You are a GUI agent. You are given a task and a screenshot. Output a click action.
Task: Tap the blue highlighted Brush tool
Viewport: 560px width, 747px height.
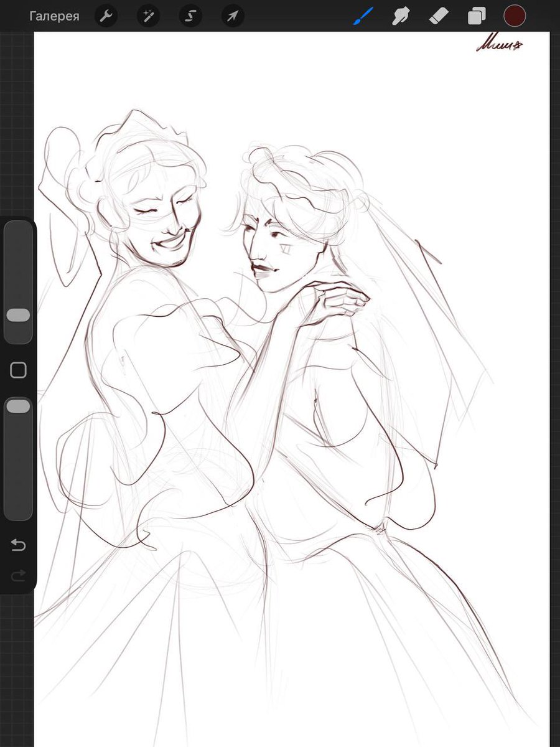click(x=363, y=16)
